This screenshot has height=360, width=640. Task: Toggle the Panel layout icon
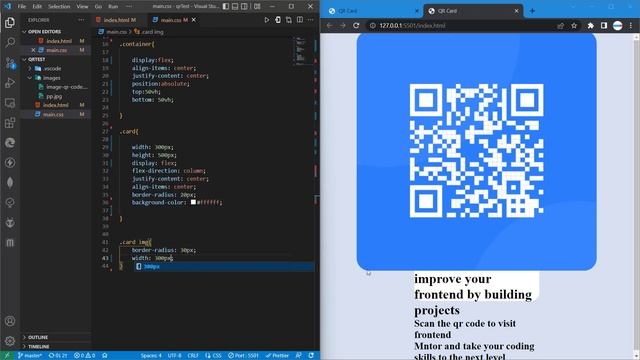(235, 7)
